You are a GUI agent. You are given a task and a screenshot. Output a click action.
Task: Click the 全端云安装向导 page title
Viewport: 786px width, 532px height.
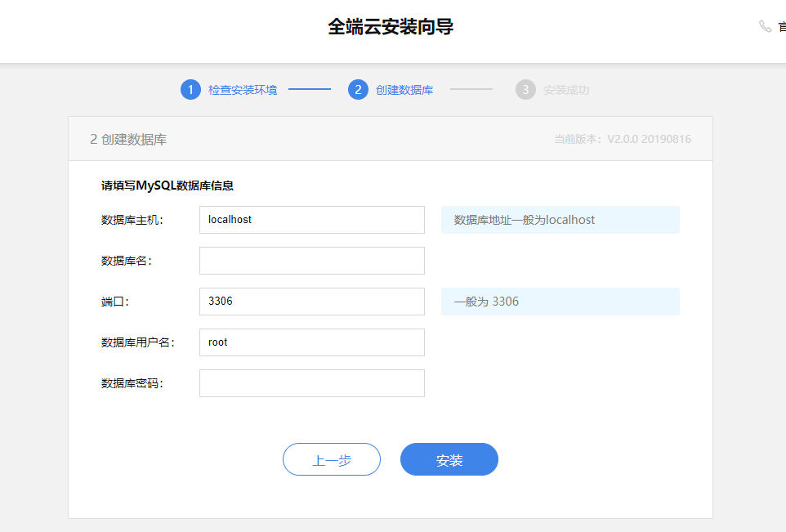pyautogui.click(x=391, y=27)
